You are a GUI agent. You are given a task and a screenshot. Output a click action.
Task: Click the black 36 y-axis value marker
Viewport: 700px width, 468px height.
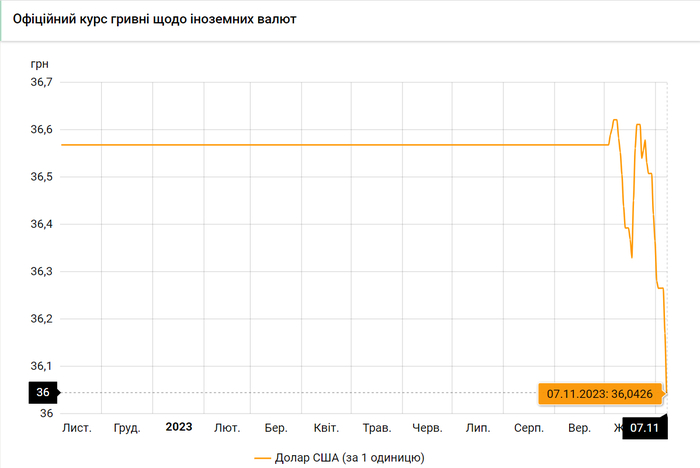43,393
